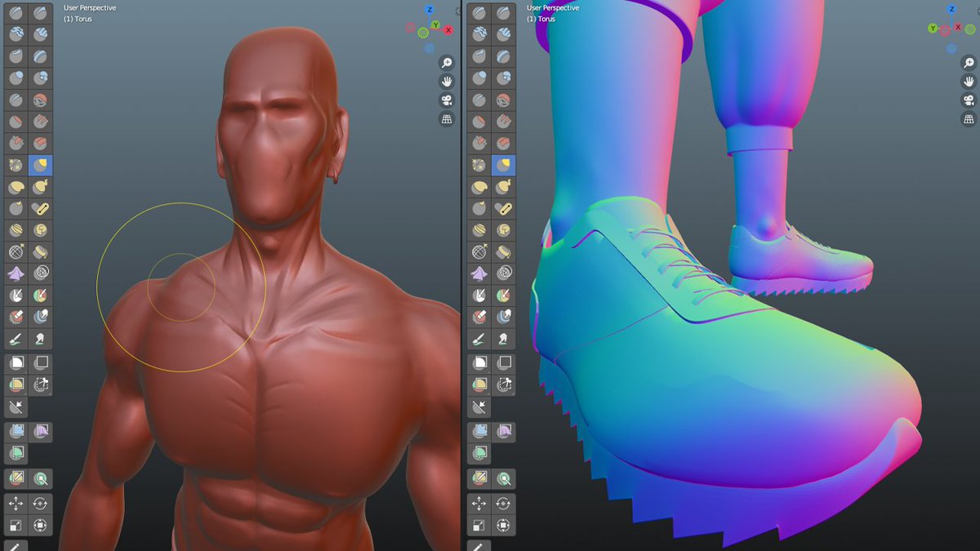Select the Layer brush in the left viewport toolbar
Viewport: 980px width, 551px height.
[x=40, y=56]
